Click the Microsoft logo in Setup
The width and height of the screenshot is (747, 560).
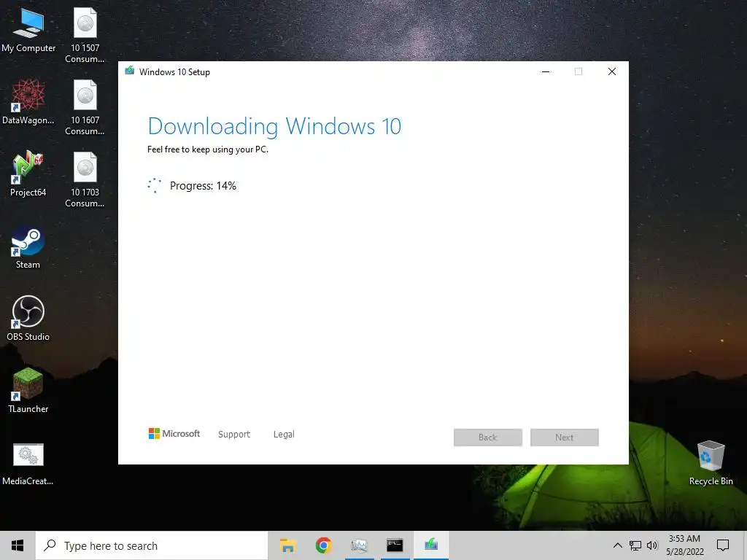coord(174,433)
